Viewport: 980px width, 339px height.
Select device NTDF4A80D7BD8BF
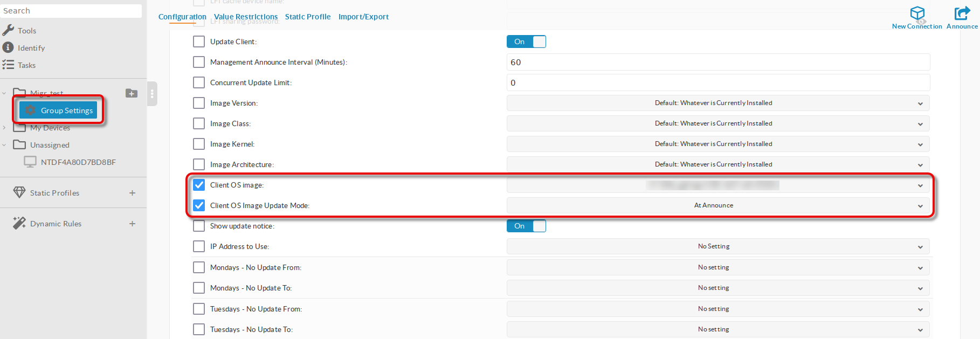[x=78, y=162]
